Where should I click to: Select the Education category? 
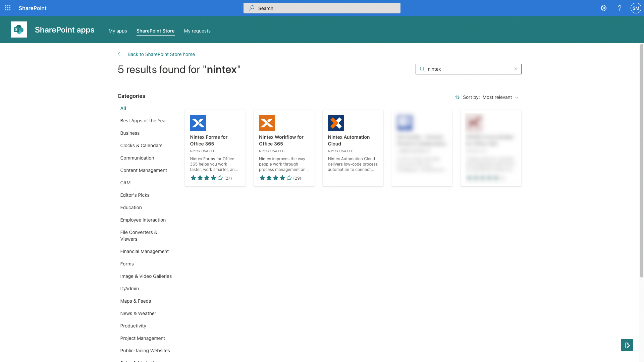tap(131, 207)
